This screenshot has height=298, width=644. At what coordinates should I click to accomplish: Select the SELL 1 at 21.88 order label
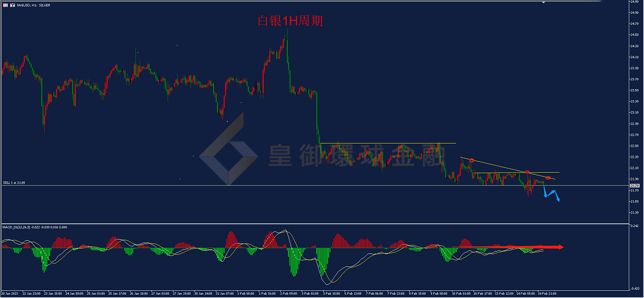click(x=14, y=183)
